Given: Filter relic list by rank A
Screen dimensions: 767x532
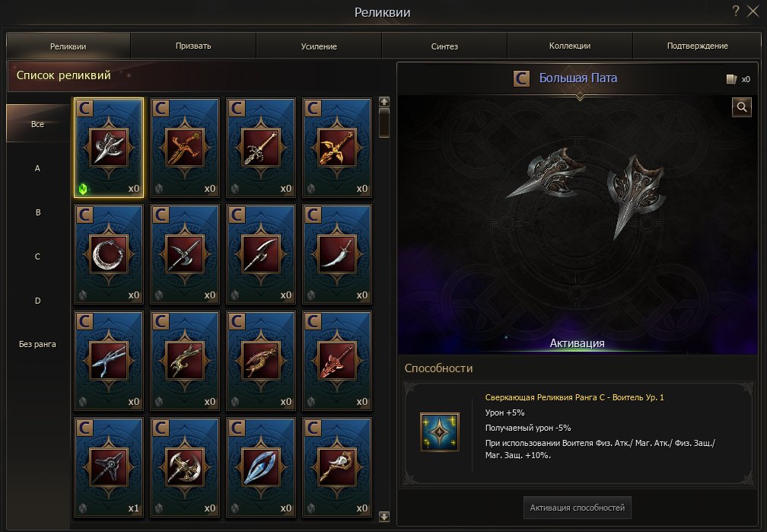Looking at the screenshot, I should [38, 168].
